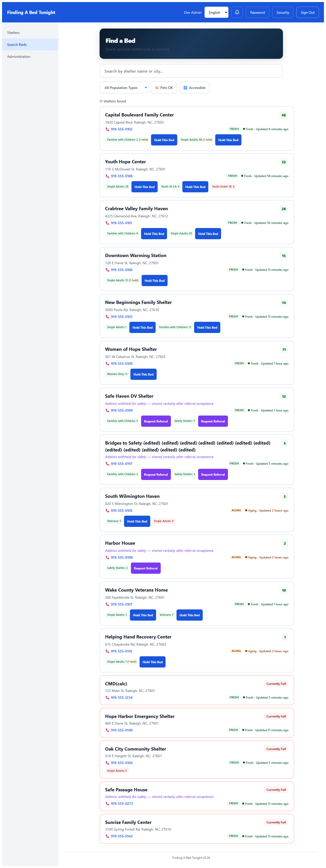Expand the All Population Types dropdown
Screen dimensions: 326x868
124,88
